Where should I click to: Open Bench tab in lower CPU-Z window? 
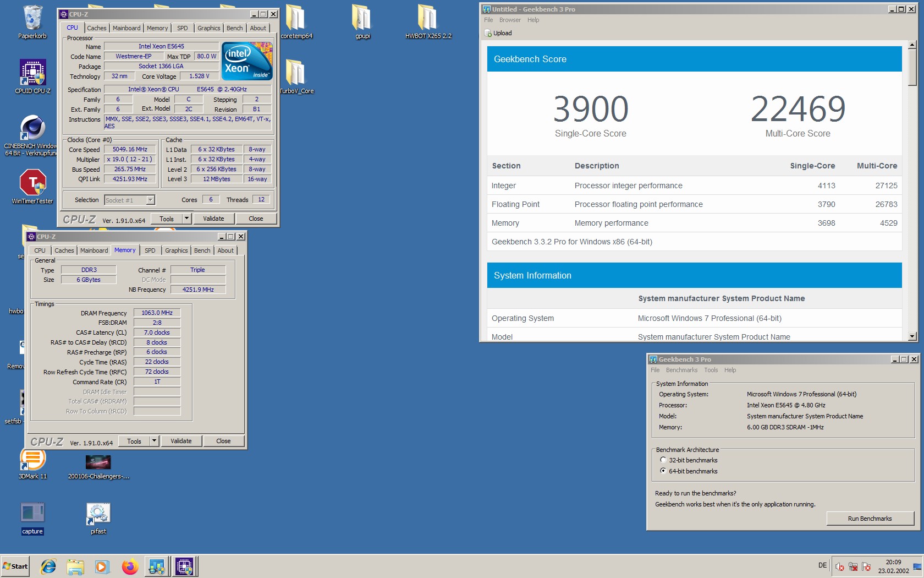tap(202, 250)
